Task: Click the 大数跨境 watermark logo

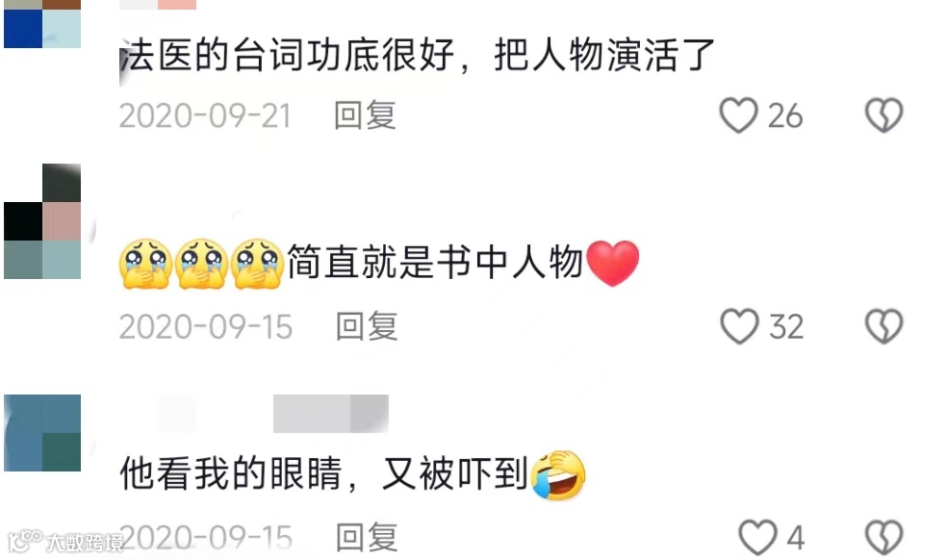Action: point(65,541)
